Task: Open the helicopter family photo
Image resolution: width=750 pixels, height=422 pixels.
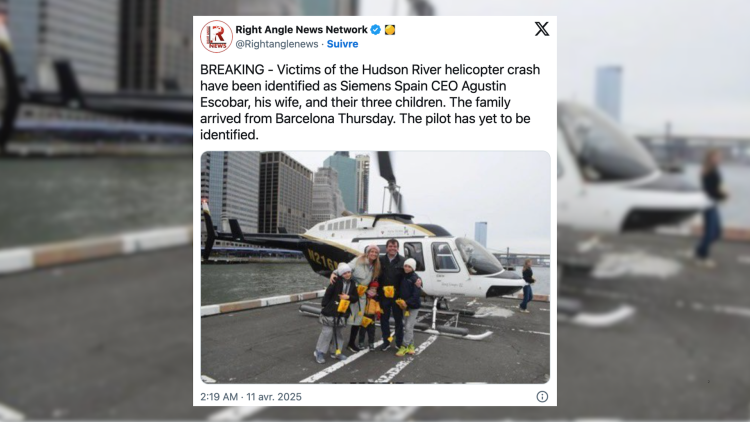Action: pos(375,267)
